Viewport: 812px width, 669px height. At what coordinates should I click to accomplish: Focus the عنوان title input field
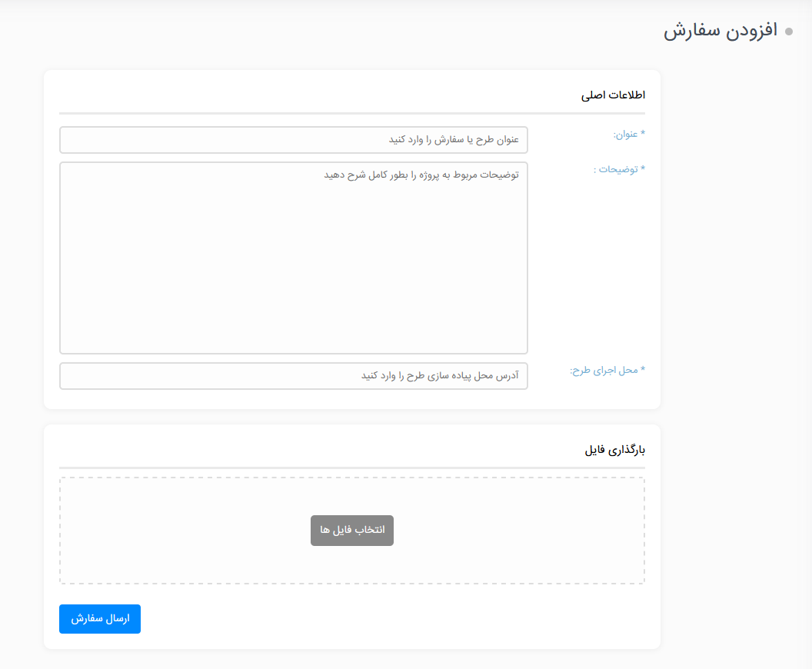(x=294, y=140)
